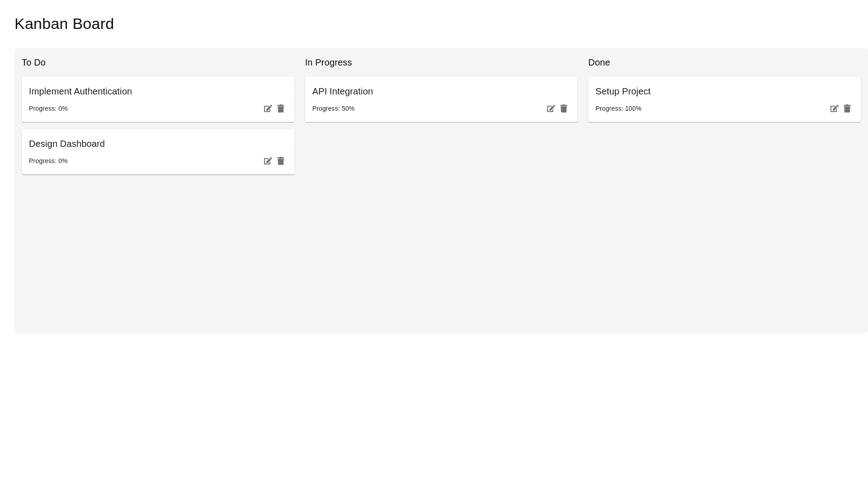Click the delete icon on Implement Authentication
This screenshot has height=488, width=868.
280,108
